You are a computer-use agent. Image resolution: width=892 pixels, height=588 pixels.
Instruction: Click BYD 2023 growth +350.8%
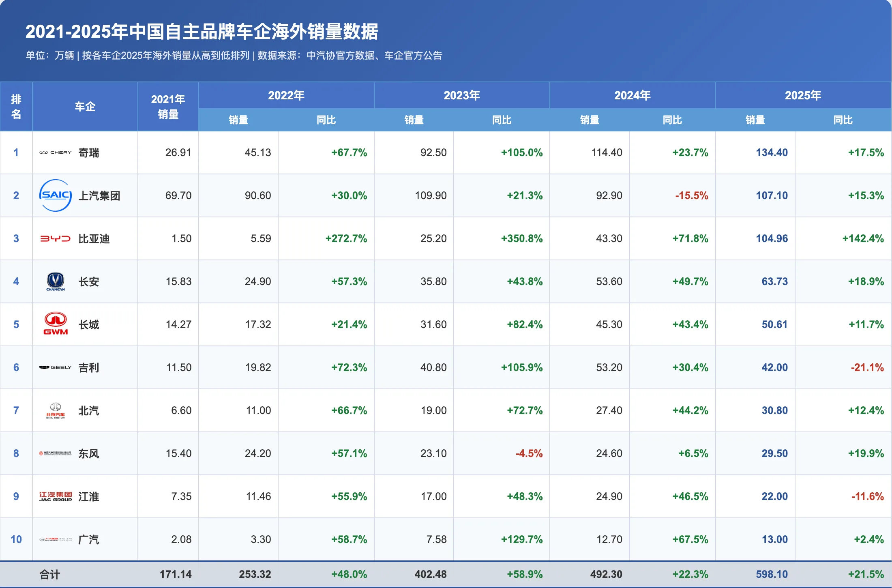[522, 238]
